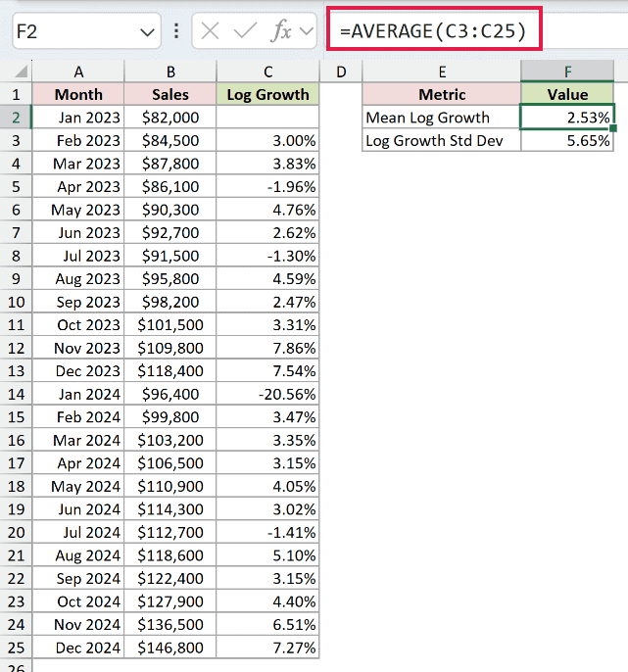Click the three-dot formula bar resize handle
The image size is (628, 672).
click(x=176, y=31)
